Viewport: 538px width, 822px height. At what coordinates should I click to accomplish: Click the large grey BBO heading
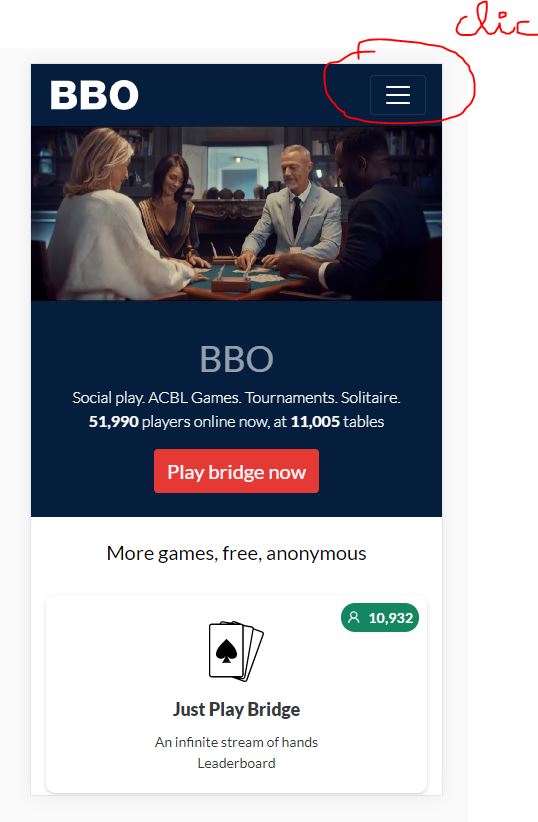point(236,359)
